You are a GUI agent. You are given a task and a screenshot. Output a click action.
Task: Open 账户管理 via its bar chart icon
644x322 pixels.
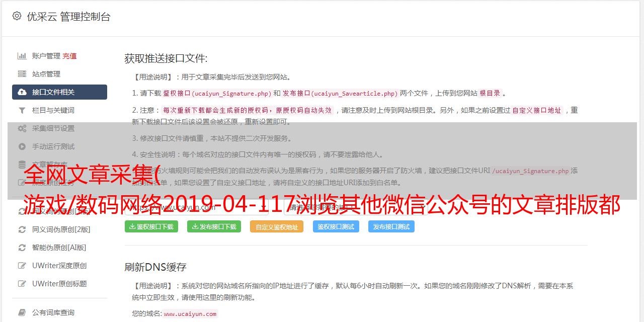point(22,56)
